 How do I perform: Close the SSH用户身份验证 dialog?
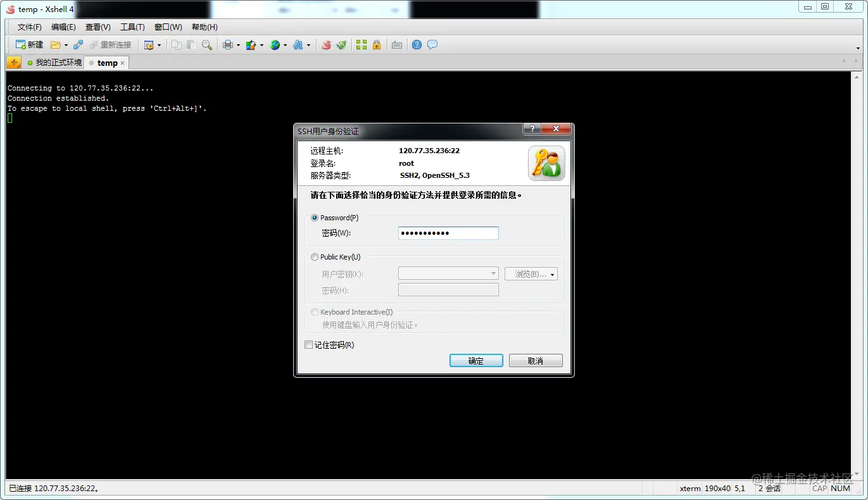coord(557,128)
